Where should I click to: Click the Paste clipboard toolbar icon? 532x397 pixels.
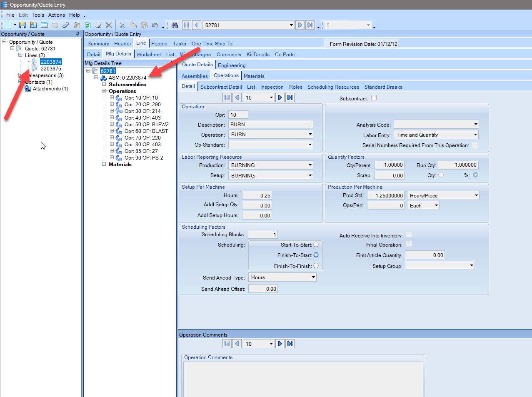point(144,25)
